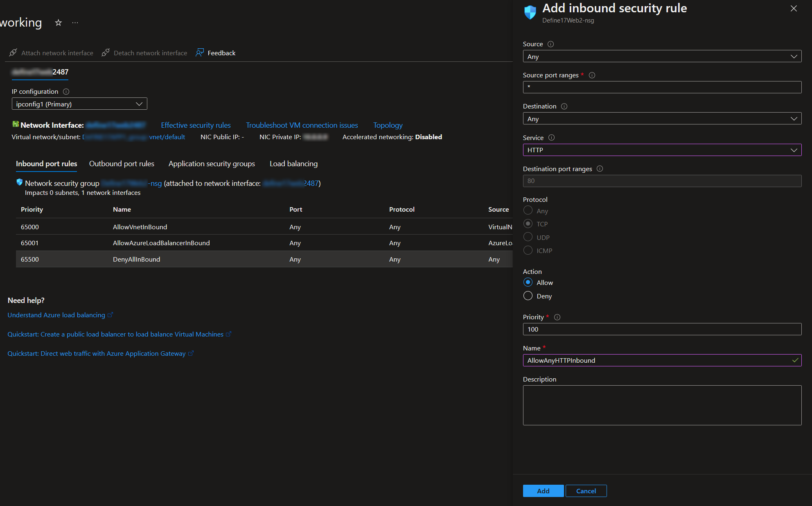This screenshot has width=812, height=506.
Task: Select the Any protocol radio button
Action: click(528, 210)
